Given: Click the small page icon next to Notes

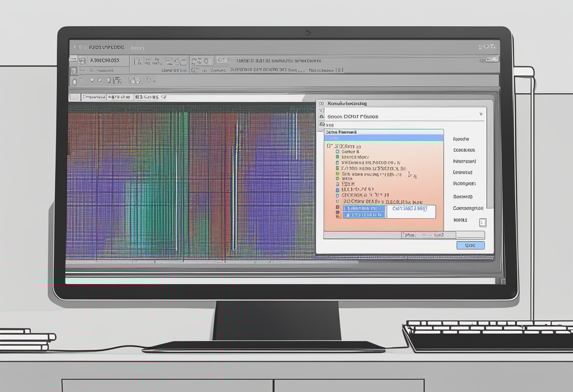Looking at the screenshot, I should pos(483,222).
